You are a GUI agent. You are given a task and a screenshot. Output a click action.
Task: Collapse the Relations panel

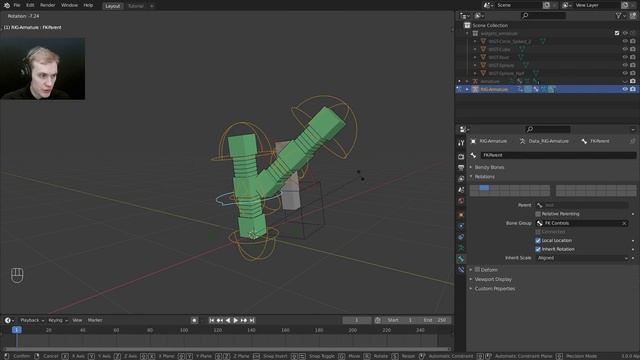(x=484, y=177)
